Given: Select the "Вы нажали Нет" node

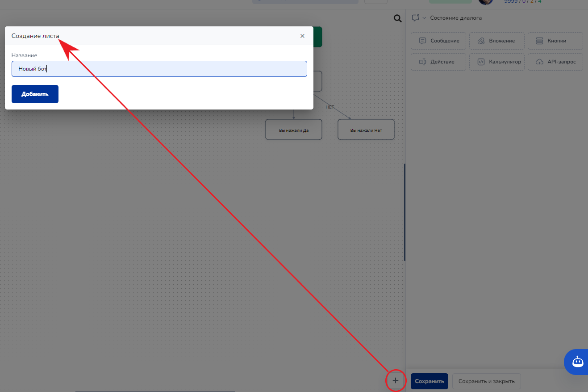Looking at the screenshot, I should point(366,130).
